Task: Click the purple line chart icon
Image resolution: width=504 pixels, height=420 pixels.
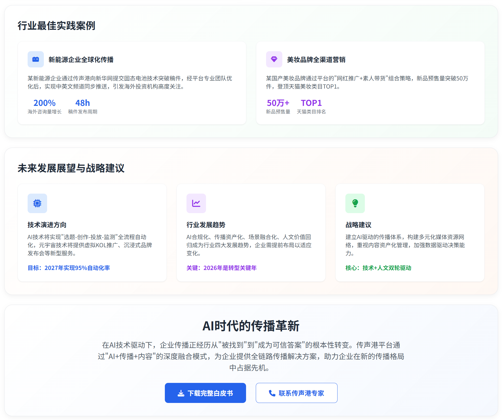Action: click(196, 203)
